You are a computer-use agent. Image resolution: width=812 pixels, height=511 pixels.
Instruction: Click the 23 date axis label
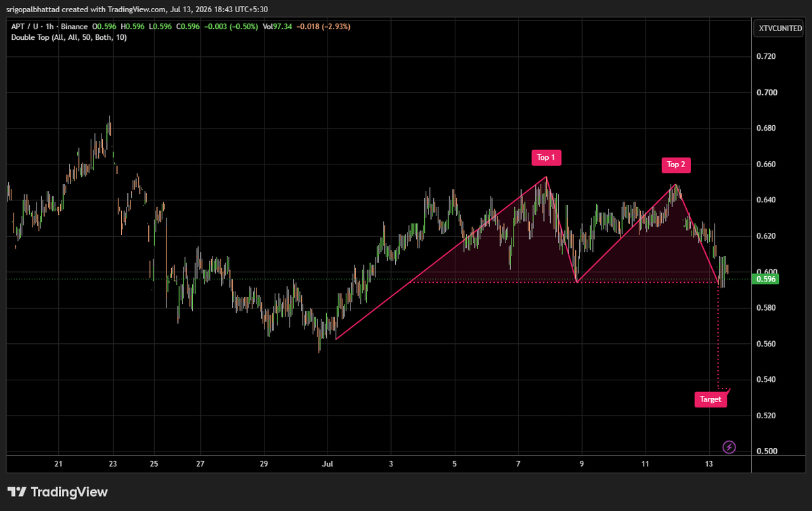tap(112, 464)
